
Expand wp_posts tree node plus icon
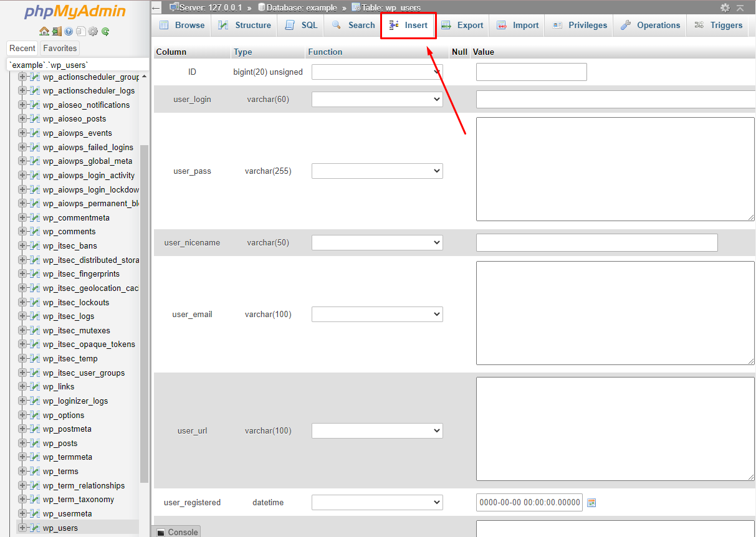23,443
